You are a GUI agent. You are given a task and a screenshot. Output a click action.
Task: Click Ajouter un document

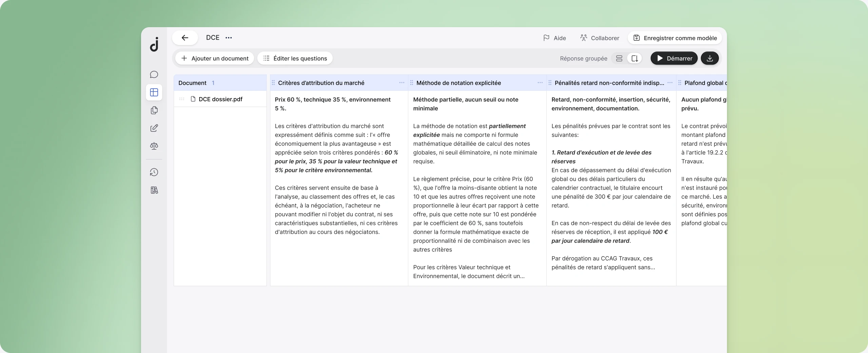coord(215,58)
